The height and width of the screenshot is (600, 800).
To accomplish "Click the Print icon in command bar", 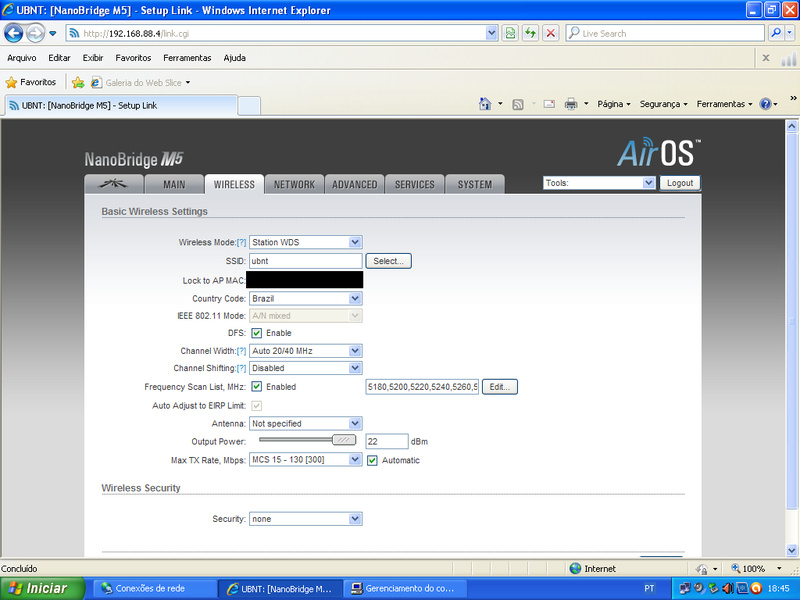I will pos(571,104).
